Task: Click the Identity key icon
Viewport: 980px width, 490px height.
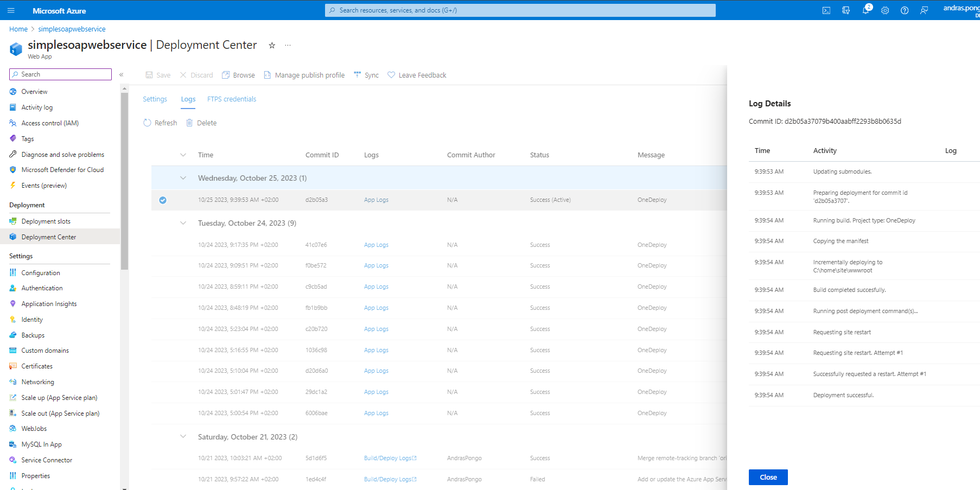Action: (13, 320)
